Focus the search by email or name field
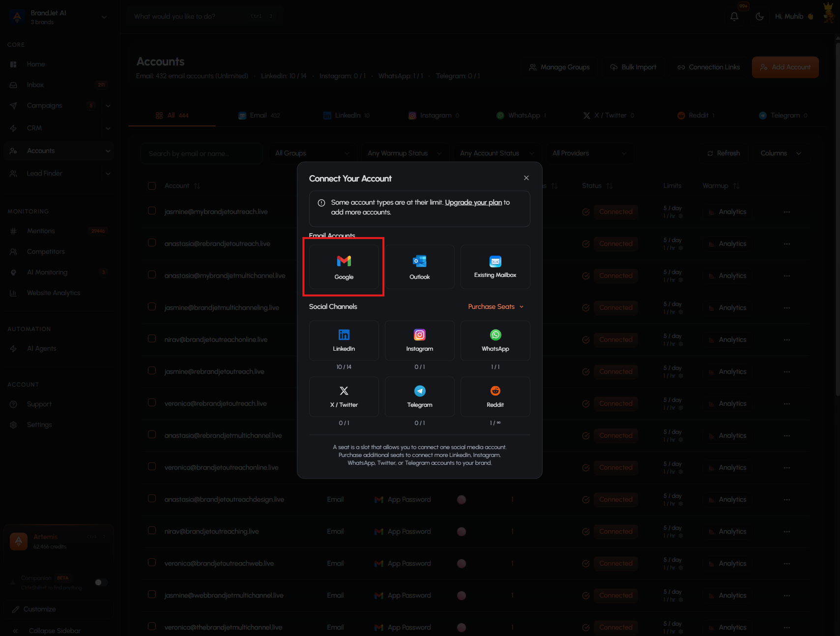 pyautogui.click(x=202, y=153)
